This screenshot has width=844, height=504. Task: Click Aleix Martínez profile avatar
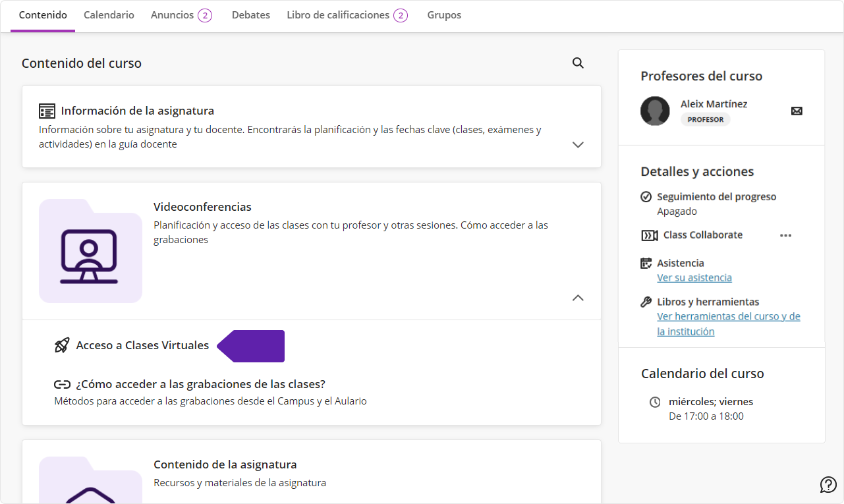click(655, 111)
